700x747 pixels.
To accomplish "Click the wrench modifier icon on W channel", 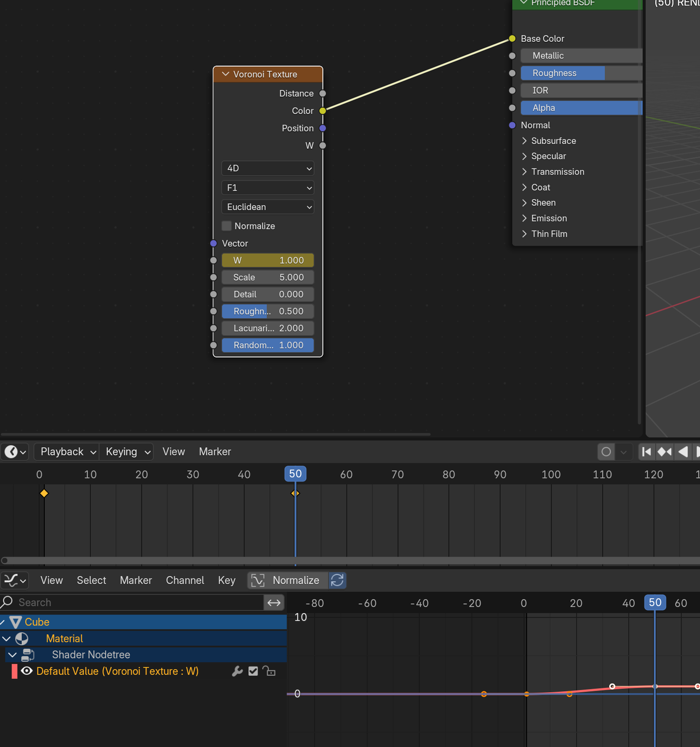I will (x=237, y=671).
